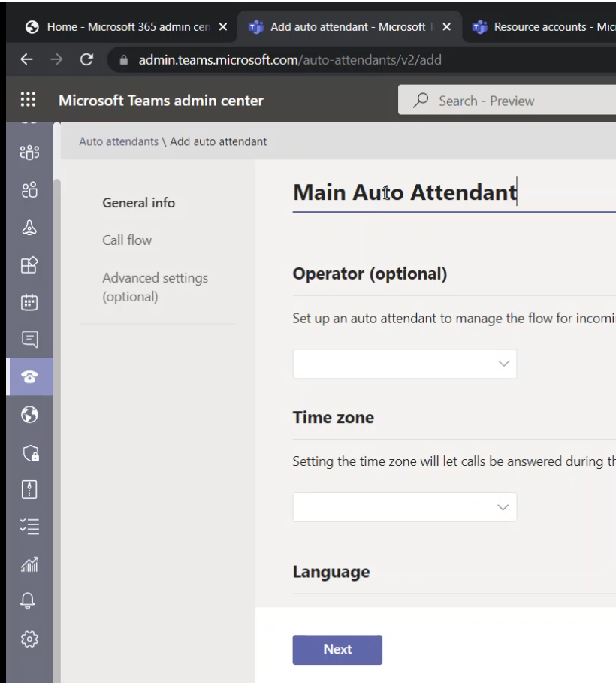This screenshot has width=616, height=683.
Task: Open Teams apps icon in sidebar
Action: pos(29,264)
